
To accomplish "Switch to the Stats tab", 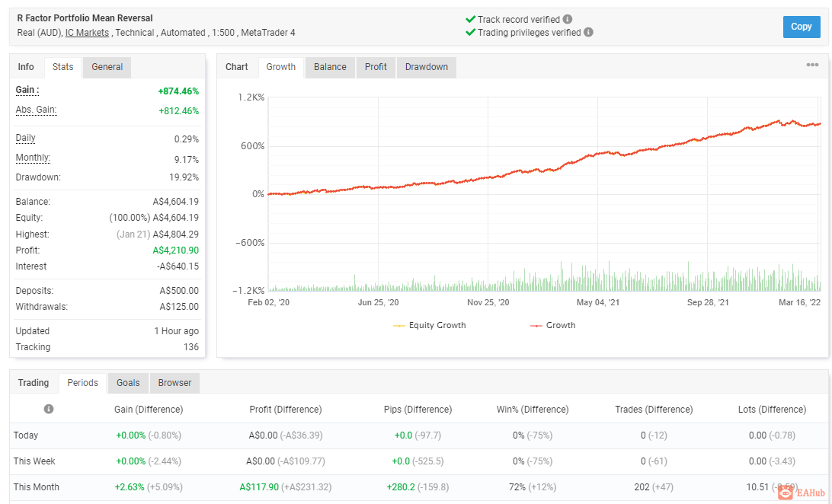I will click(x=62, y=67).
